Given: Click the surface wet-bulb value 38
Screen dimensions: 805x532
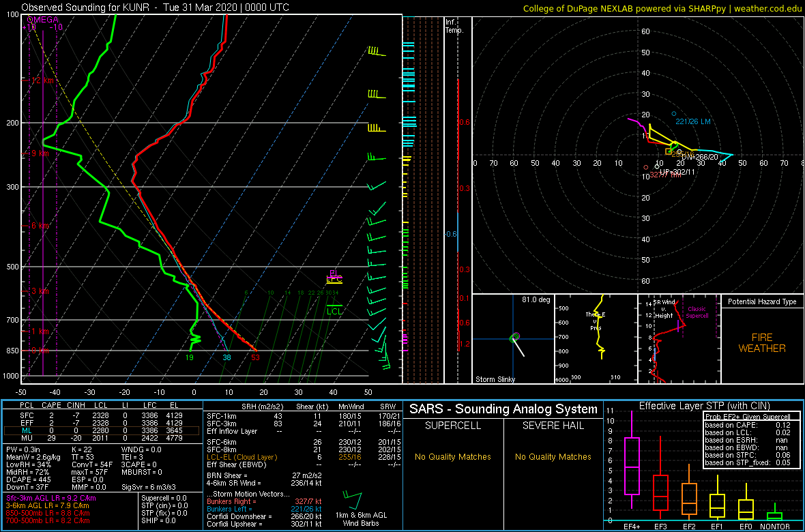Looking at the screenshot, I should 226,358.
